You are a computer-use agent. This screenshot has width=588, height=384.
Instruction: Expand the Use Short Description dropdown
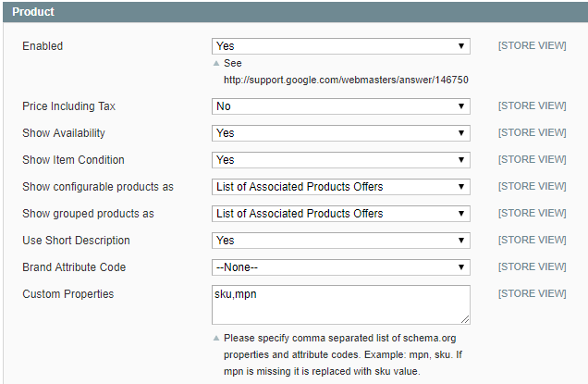(x=340, y=241)
